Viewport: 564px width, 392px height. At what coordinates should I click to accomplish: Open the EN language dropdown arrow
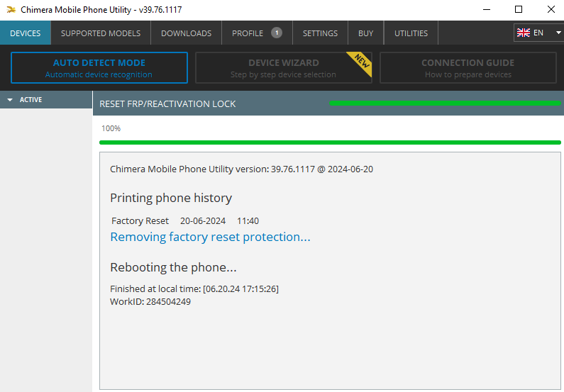pos(558,33)
